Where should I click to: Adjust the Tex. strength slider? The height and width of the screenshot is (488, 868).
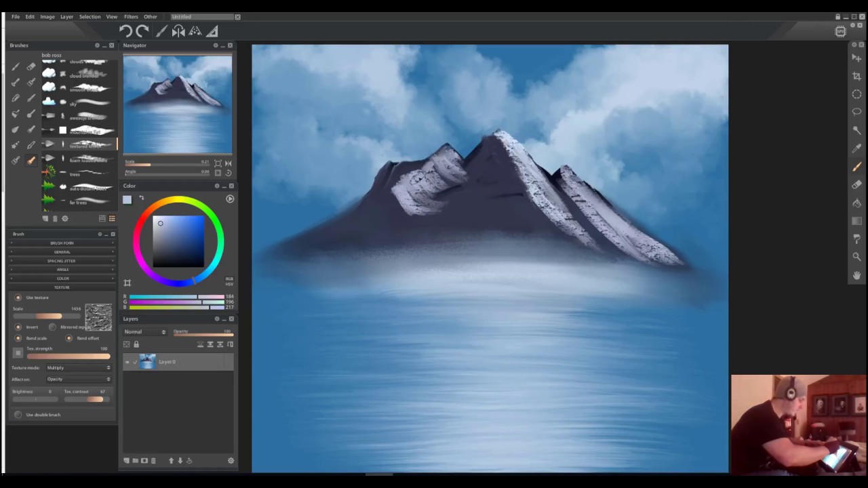[68, 357]
